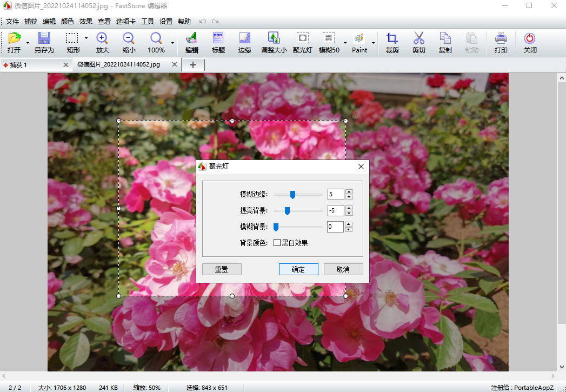The height and width of the screenshot is (392, 566).
Task: Click the 模糊边缘 slider handle
Action: [292, 195]
